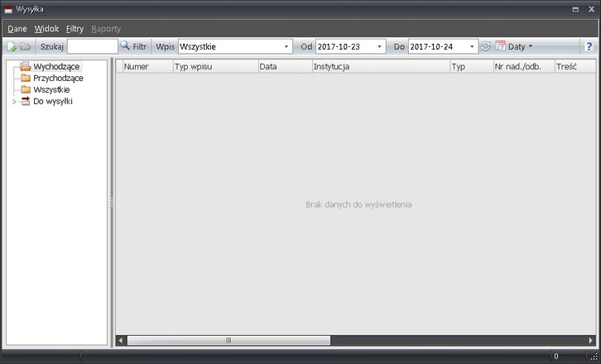Click the splitter handle between panels
The image size is (601, 364).
pos(112,203)
